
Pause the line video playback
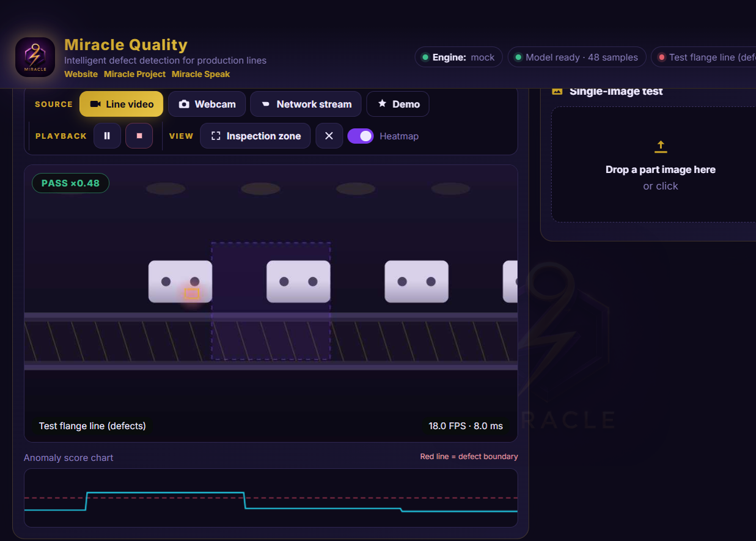coord(107,136)
